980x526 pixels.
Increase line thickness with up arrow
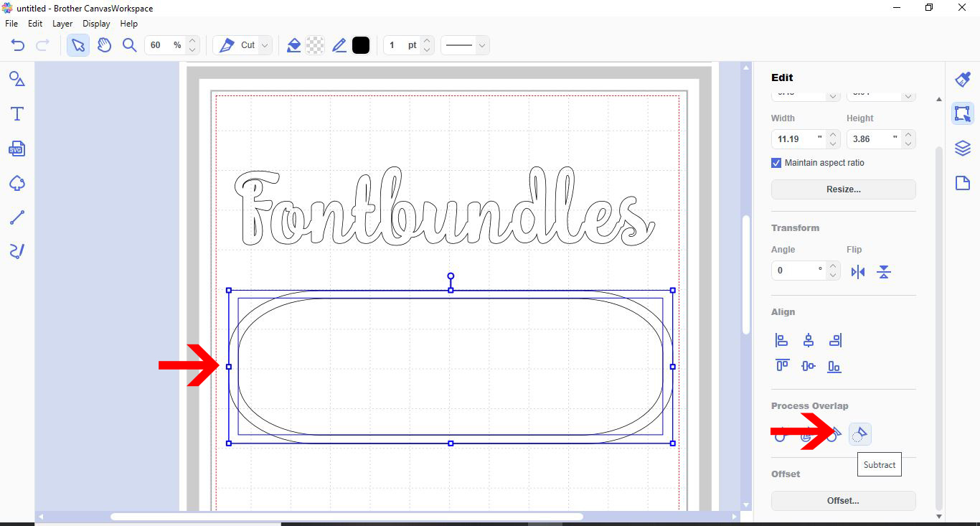click(427, 41)
